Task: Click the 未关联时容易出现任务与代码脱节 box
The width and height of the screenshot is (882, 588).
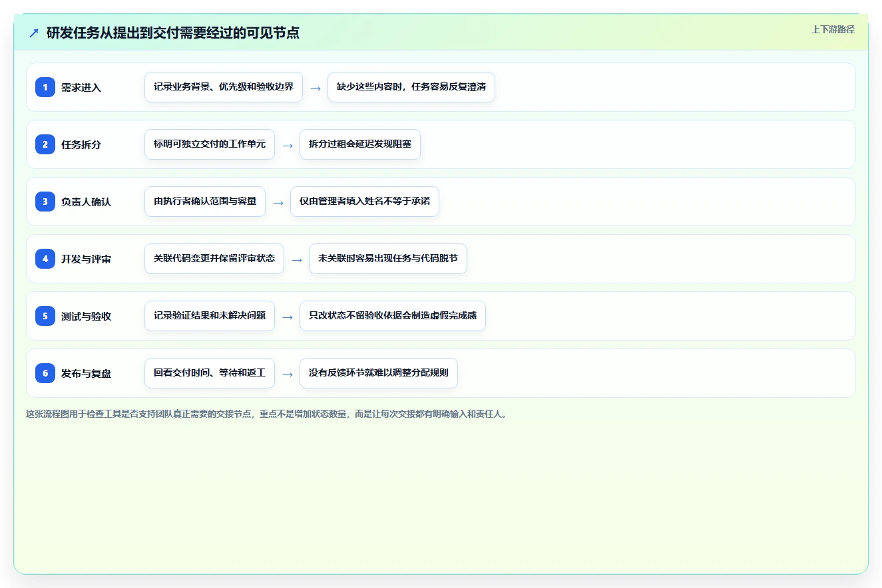Action: (388, 259)
